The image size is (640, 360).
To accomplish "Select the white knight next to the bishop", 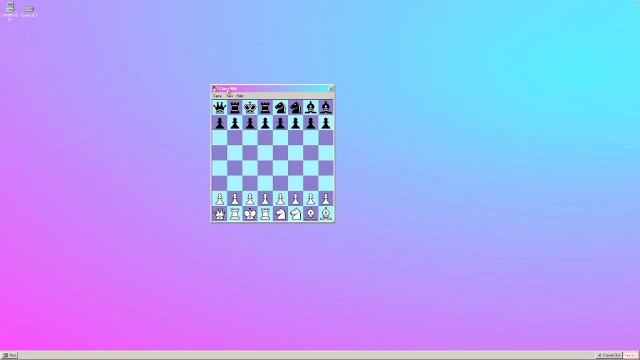I will point(296,214).
